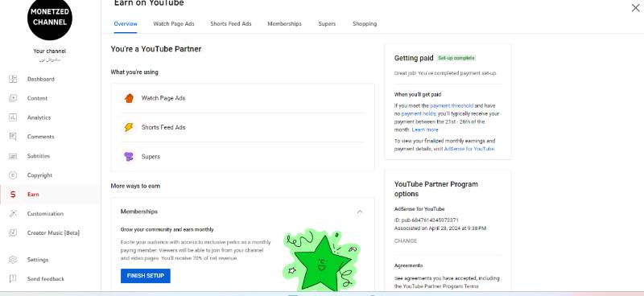Click the Watch Page Ads icon
Image resolution: width=644 pixels, height=296 pixels.
[x=129, y=98]
